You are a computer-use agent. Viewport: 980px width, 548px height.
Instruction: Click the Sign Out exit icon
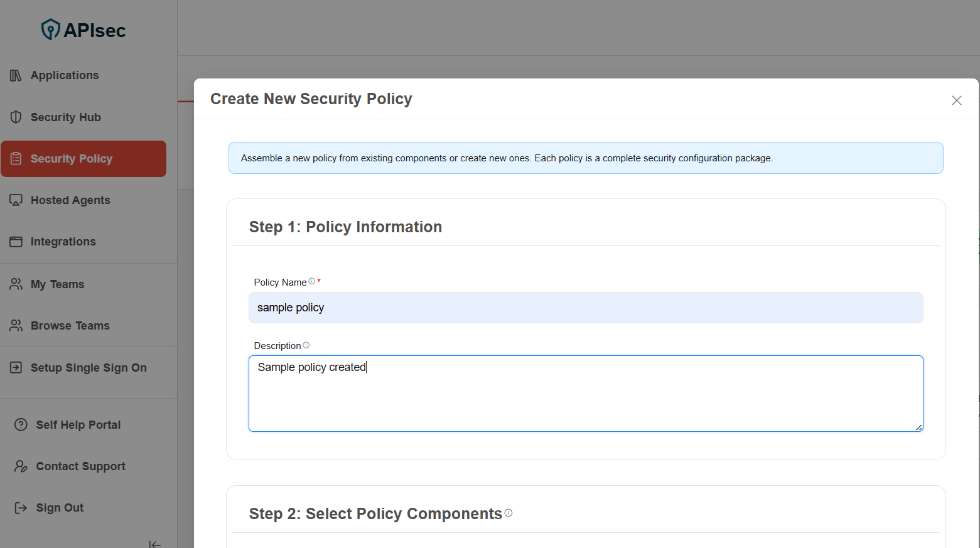coord(21,507)
